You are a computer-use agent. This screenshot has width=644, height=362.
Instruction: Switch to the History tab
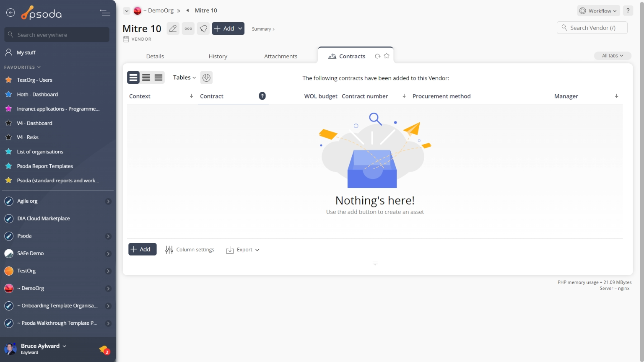point(218,56)
